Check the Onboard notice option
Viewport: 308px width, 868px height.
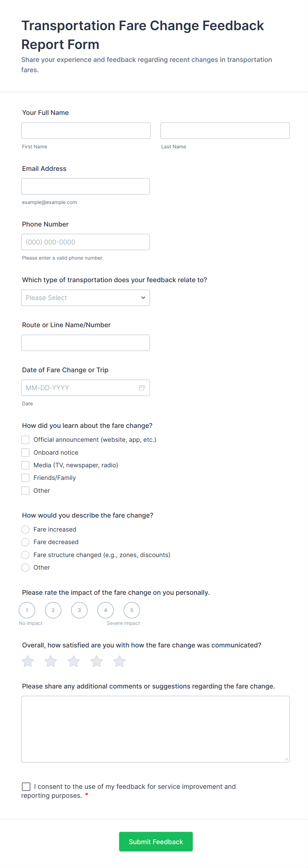point(25,452)
